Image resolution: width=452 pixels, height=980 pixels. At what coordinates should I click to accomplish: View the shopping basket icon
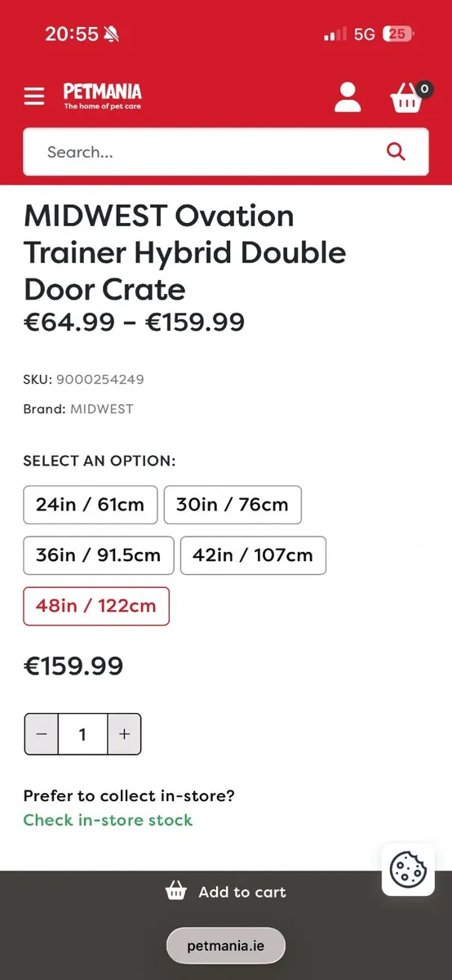[409, 97]
